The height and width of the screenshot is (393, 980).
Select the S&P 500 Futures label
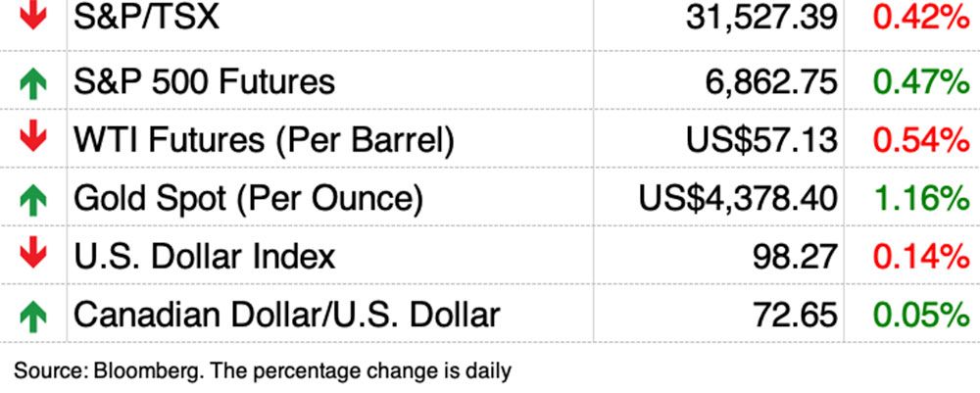point(204,81)
